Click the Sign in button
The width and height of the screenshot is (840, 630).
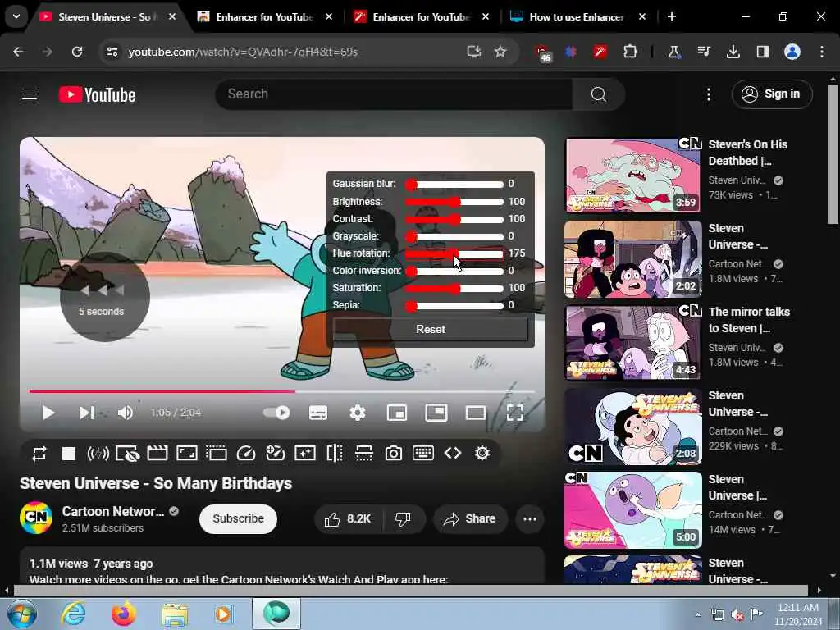pos(771,94)
